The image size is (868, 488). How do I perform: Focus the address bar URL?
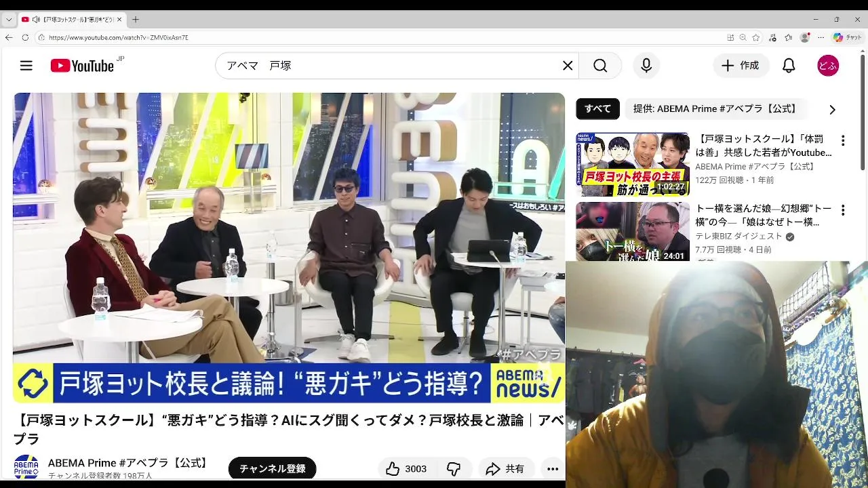119,38
